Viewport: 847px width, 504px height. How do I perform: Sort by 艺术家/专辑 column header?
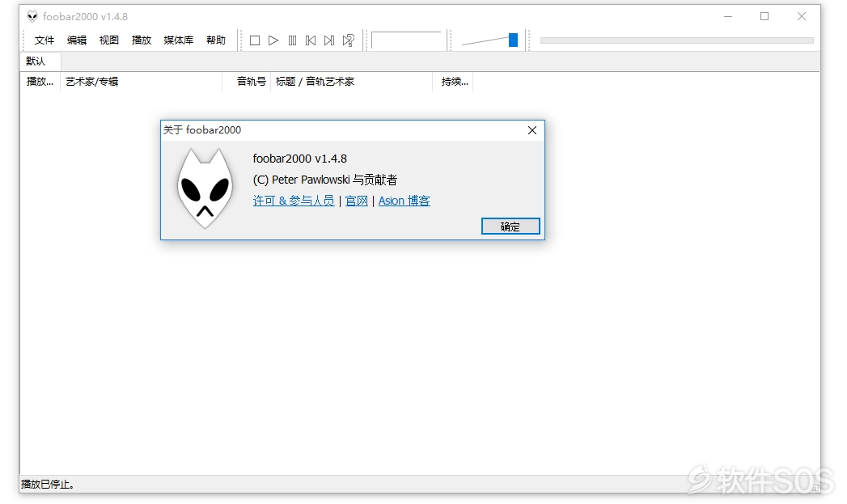click(141, 82)
